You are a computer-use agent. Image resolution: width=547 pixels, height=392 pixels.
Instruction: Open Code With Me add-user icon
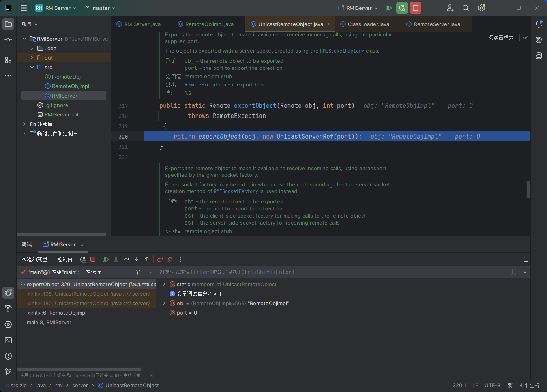pos(450,8)
